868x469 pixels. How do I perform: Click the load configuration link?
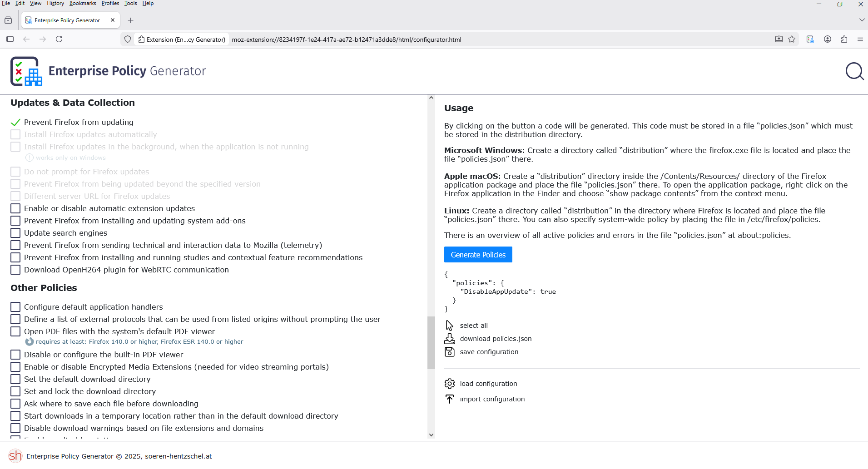[488, 384]
